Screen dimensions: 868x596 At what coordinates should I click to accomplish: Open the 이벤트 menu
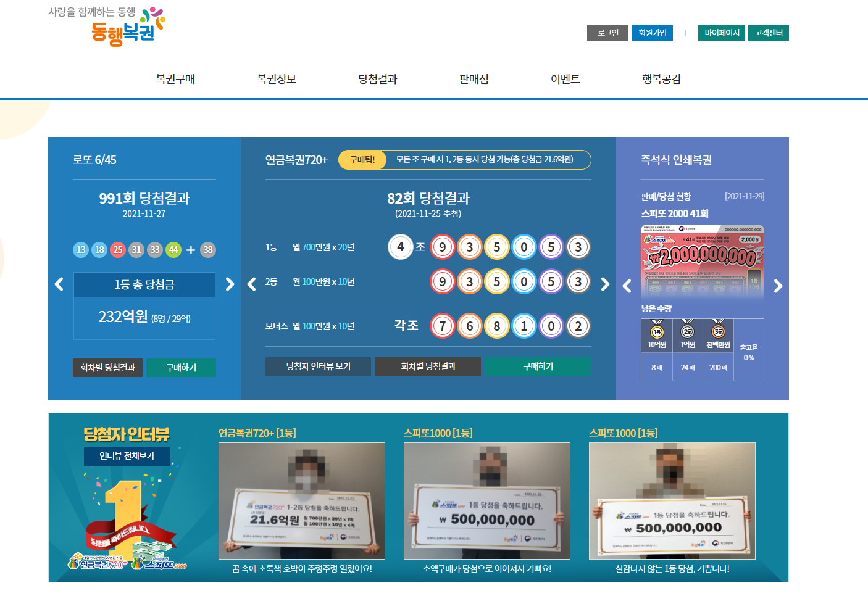point(565,79)
